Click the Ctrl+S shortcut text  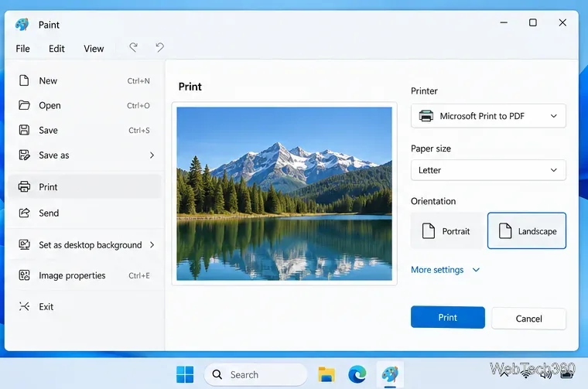tap(139, 131)
